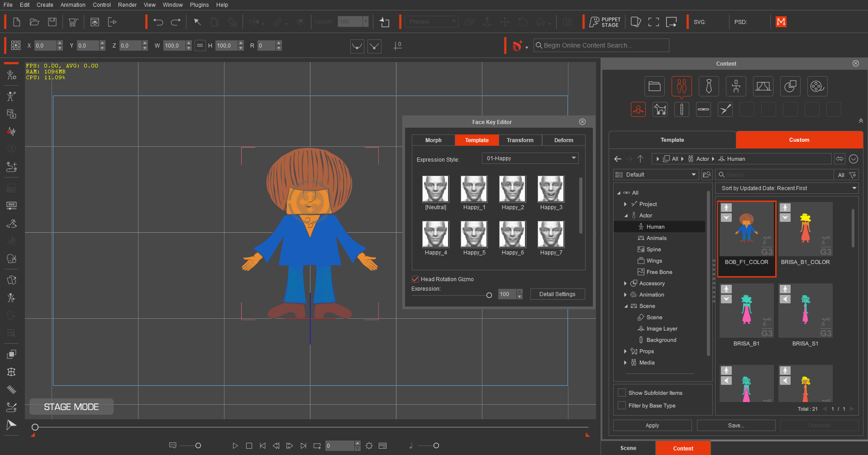Click the Expression strength slider handle
This screenshot has height=455, width=868.
coord(489,295)
